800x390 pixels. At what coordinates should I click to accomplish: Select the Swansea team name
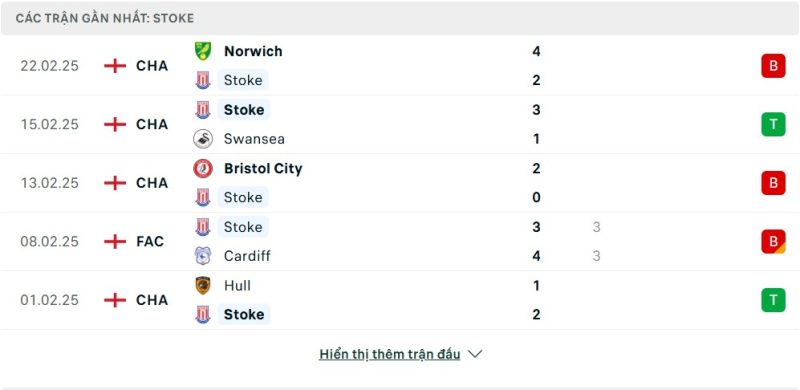254,139
